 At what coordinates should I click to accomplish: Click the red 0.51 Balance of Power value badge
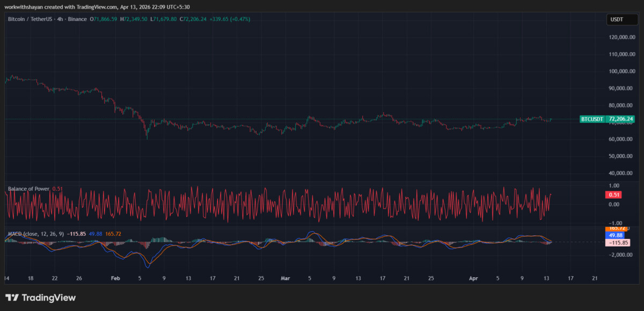click(x=613, y=195)
